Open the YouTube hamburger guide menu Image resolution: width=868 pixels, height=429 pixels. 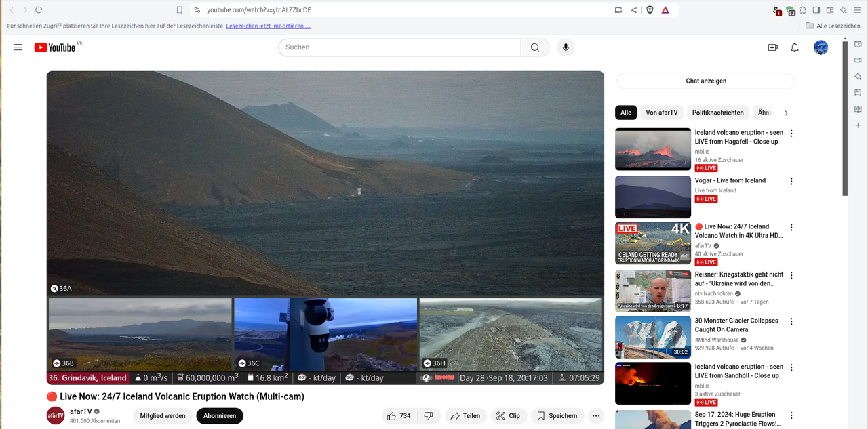[18, 47]
